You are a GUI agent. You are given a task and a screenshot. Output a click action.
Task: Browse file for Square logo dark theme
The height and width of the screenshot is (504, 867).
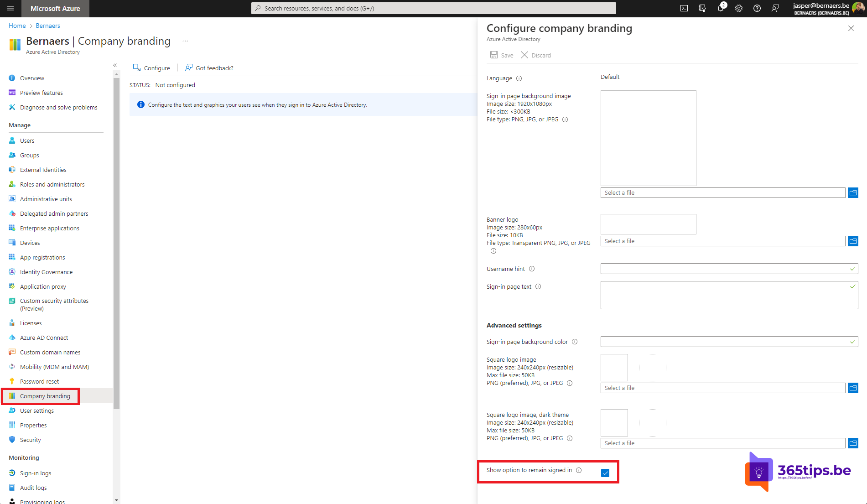[853, 443]
